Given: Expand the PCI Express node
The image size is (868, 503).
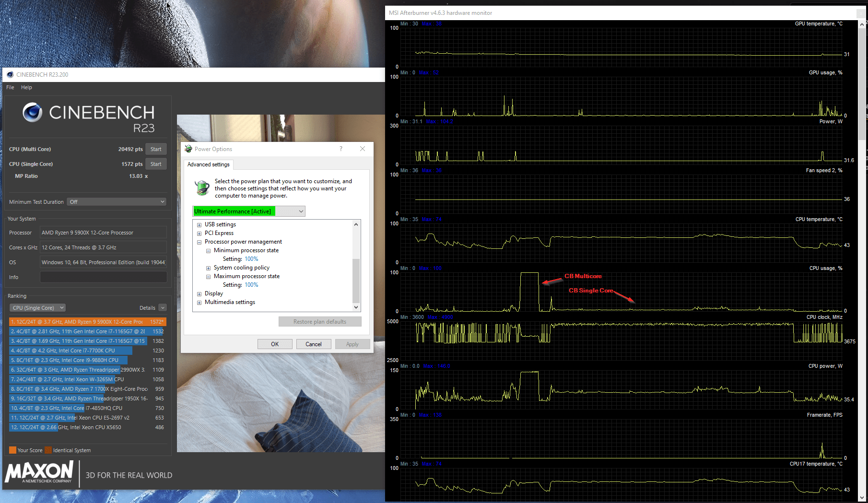Looking at the screenshot, I should [x=199, y=234].
